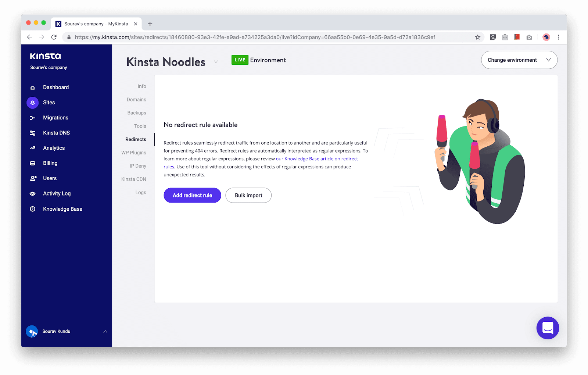
Task: Click Sourav Kundu profile avatar
Action: tap(32, 332)
